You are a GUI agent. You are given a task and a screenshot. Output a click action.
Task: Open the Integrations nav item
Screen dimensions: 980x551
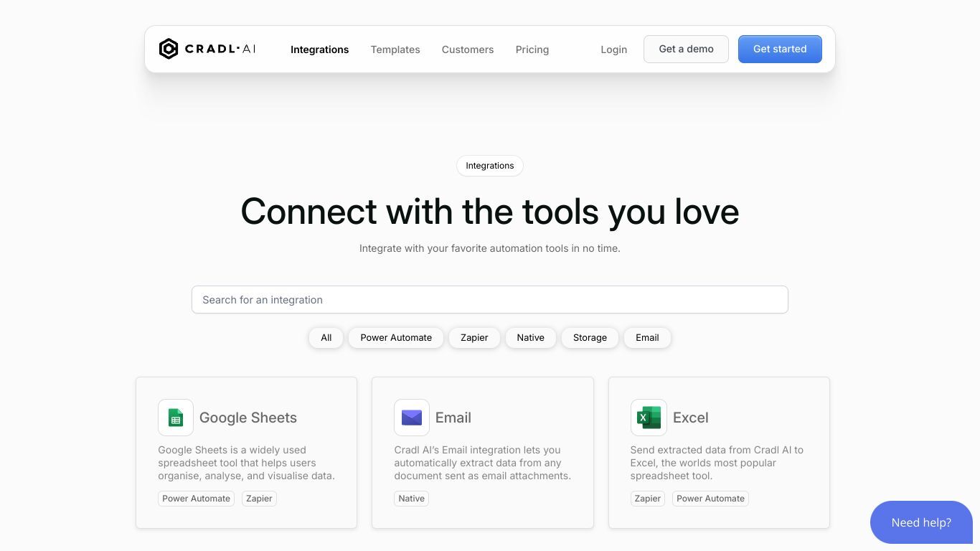[x=319, y=50]
